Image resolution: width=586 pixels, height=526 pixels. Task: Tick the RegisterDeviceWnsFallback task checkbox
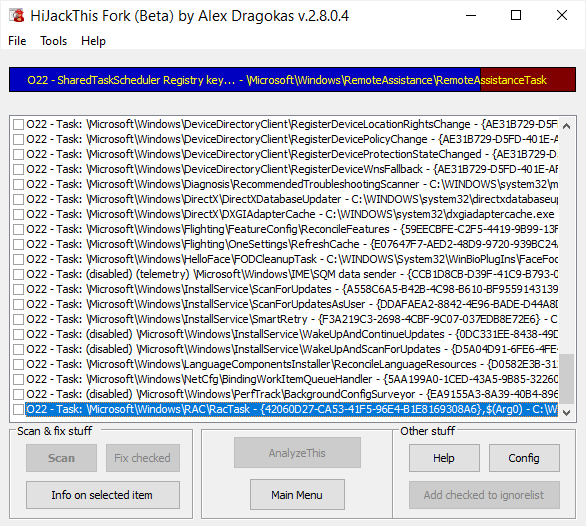pyautogui.click(x=18, y=169)
